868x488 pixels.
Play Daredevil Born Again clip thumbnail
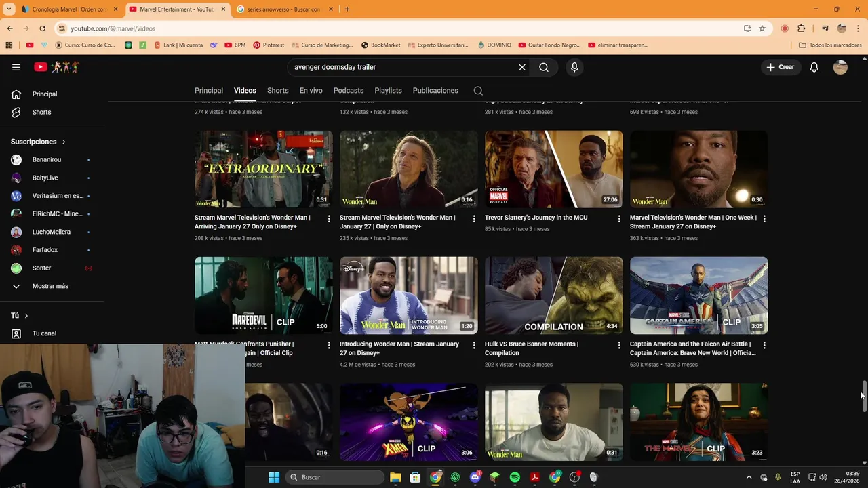(264, 296)
